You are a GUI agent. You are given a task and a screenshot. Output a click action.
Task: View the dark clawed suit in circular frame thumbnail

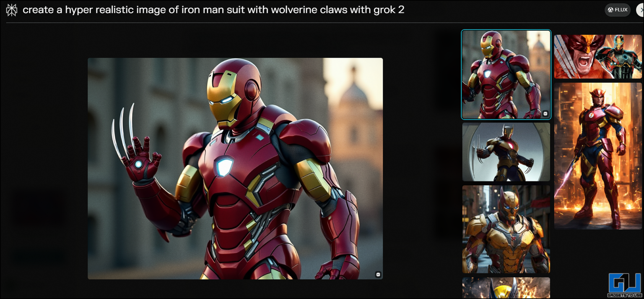506,152
